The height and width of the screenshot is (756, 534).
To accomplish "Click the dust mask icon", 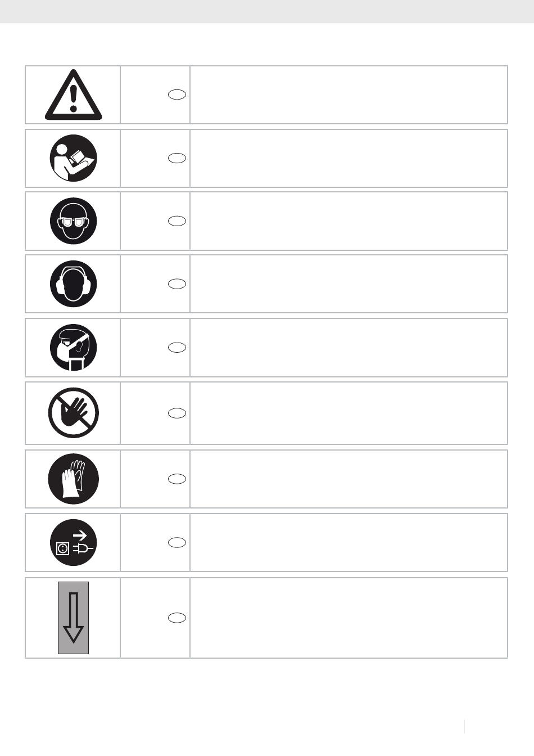I will pos(74,348).
